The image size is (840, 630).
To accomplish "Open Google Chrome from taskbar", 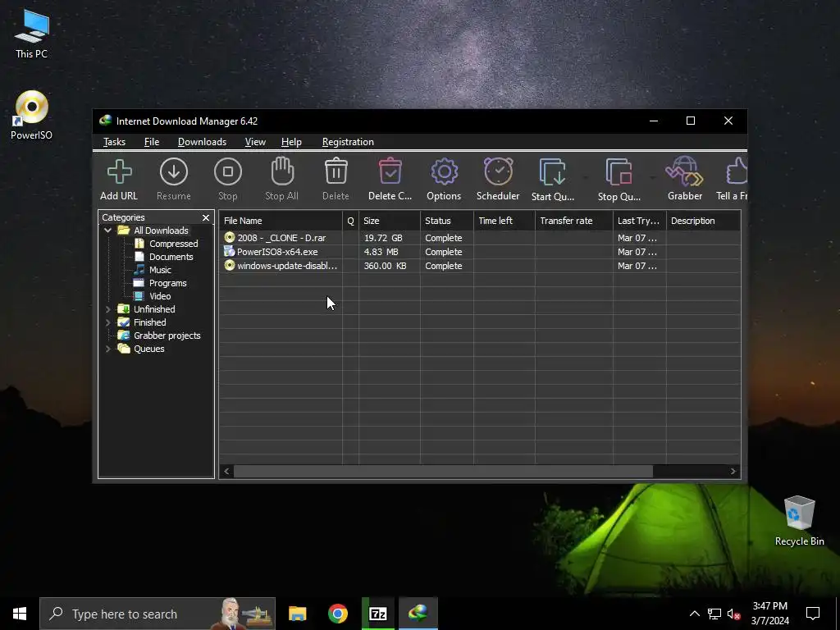I will (337, 614).
